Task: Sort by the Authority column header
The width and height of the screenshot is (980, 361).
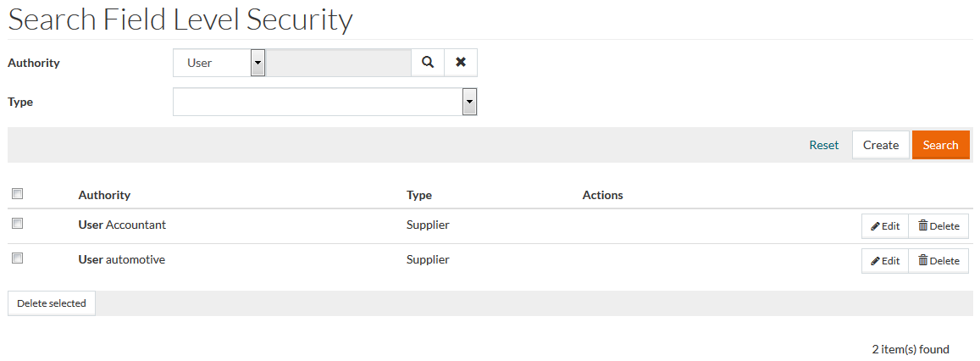Action: pyautogui.click(x=104, y=195)
